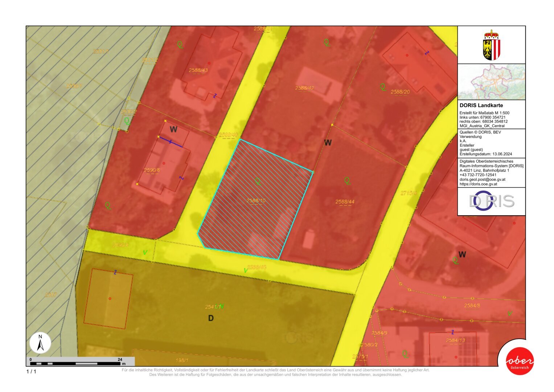Click parcel label 2588/20
Screen dimensions: 554x392
pos(400,92)
